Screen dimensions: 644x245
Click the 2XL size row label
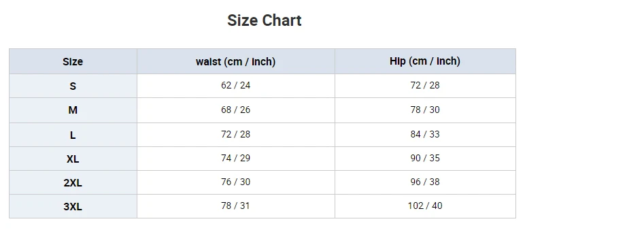(73, 183)
